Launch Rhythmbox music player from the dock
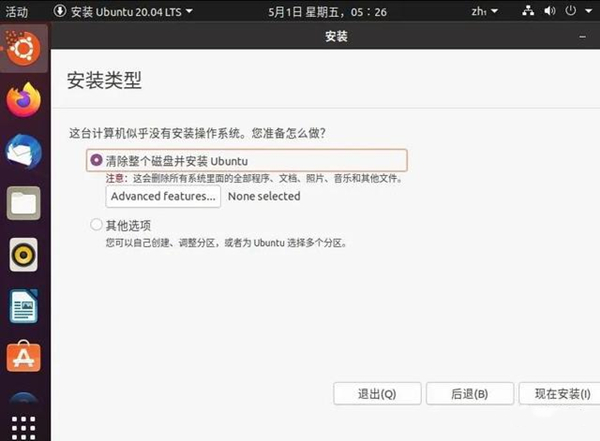Image resolution: width=600 pixels, height=441 pixels. (24, 255)
